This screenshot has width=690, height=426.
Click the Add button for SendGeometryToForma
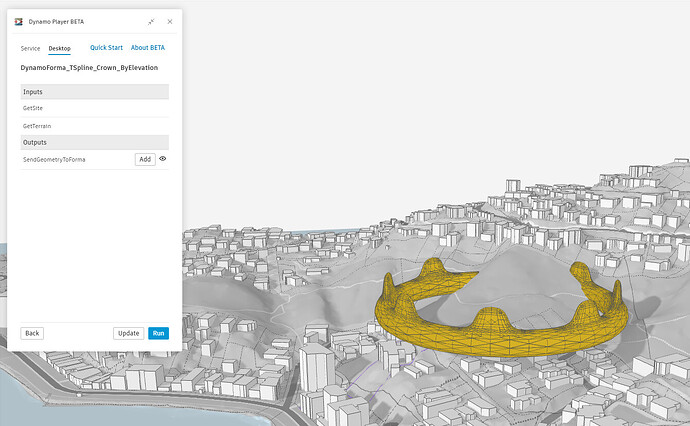pos(145,159)
